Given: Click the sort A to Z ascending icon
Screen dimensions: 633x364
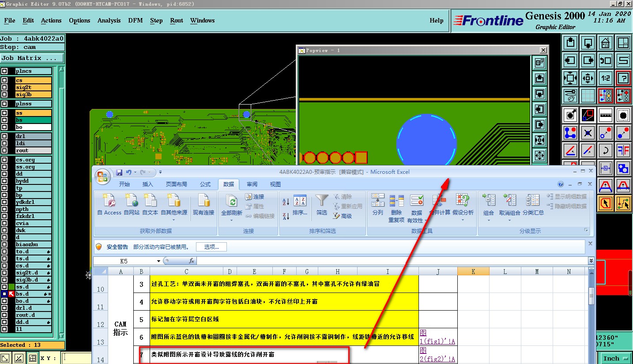Looking at the screenshot, I should [286, 202].
